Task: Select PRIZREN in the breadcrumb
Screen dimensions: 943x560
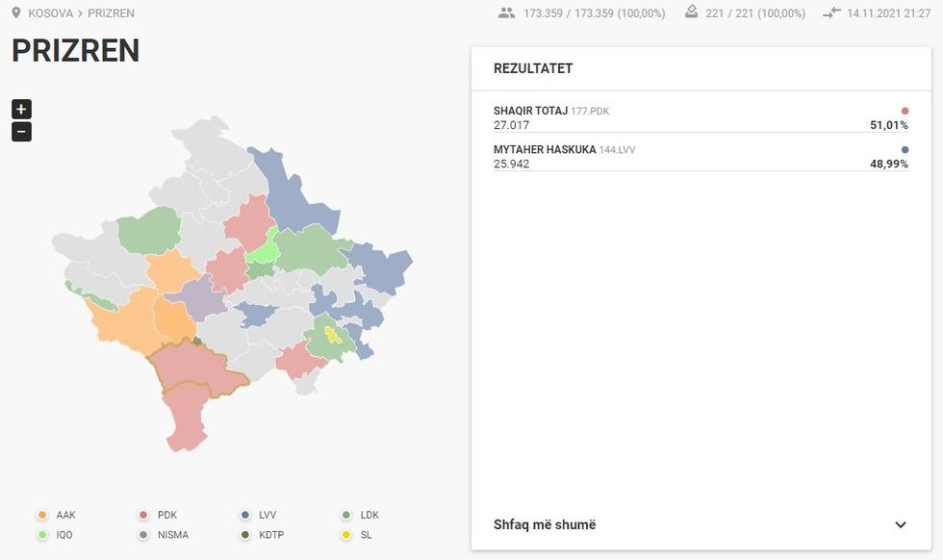Action: pyautogui.click(x=111, y=13)
